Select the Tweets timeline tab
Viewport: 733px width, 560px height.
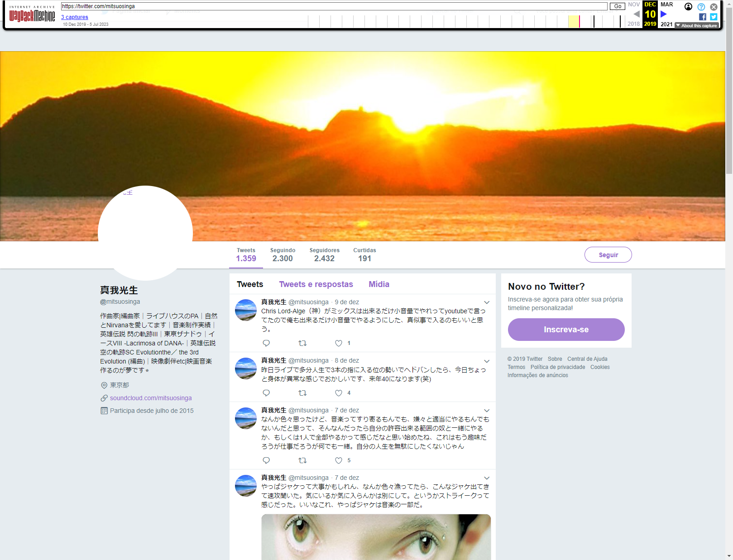tap(250, 284)
